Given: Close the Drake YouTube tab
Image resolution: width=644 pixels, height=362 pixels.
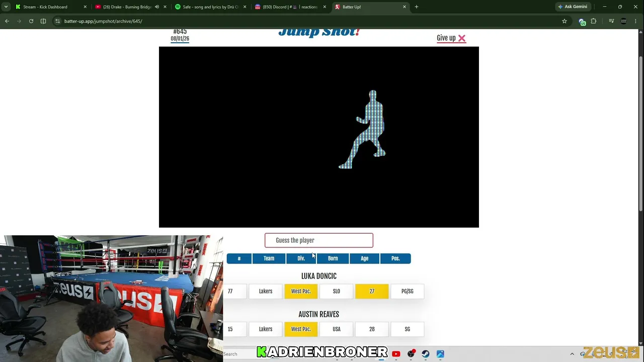Looking at the screenshot, I should coord(165,7).
